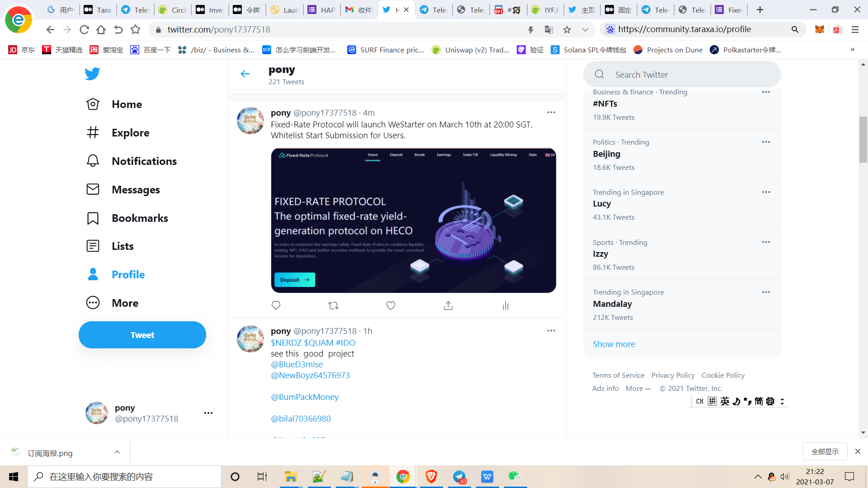
Task: Open the Windows Start menu
Action: pyautogui.click(x=14, y=477)
